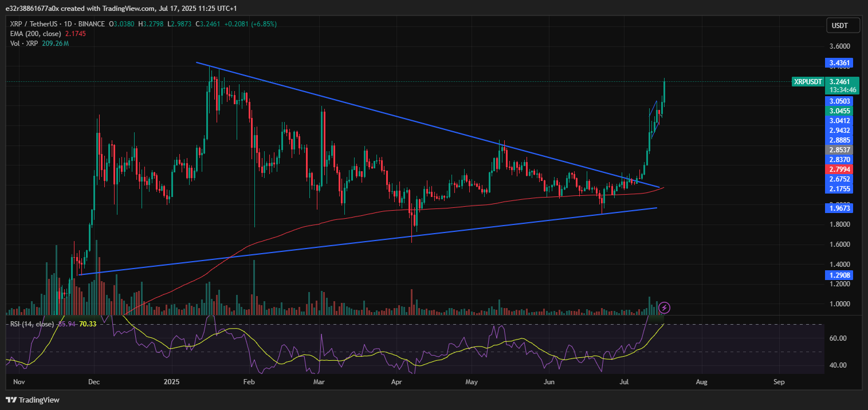The height and width of the screenshot is (410, 868).
Task: Click the 1.0000 price axis tick
Action: [x=840, y=304]
